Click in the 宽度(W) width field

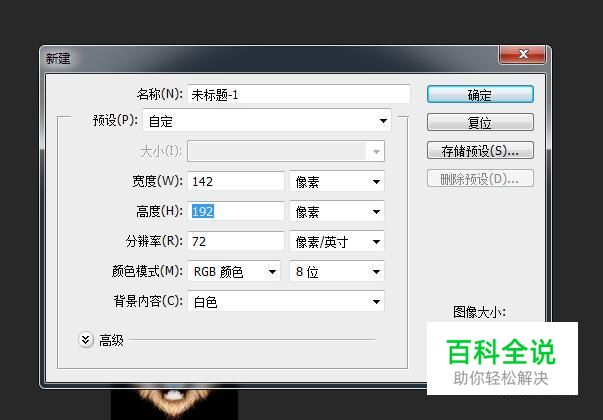pos(236,181)
